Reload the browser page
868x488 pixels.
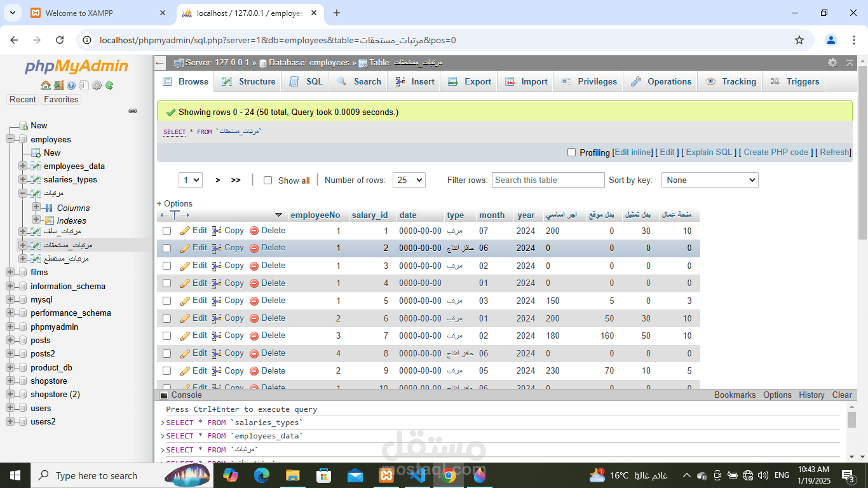pos(60,40)
